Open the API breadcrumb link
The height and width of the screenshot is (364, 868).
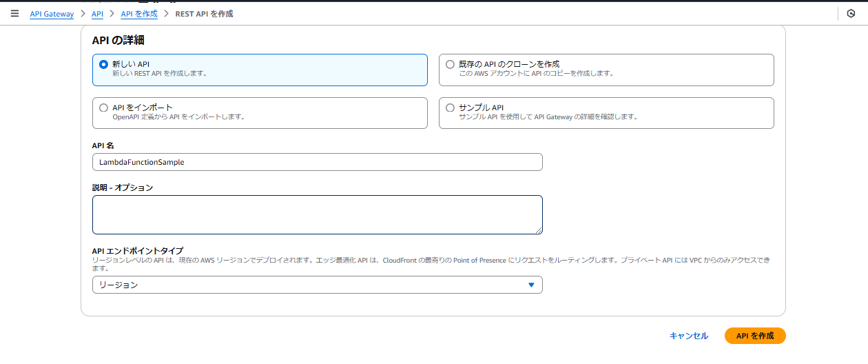click(97, 14)
